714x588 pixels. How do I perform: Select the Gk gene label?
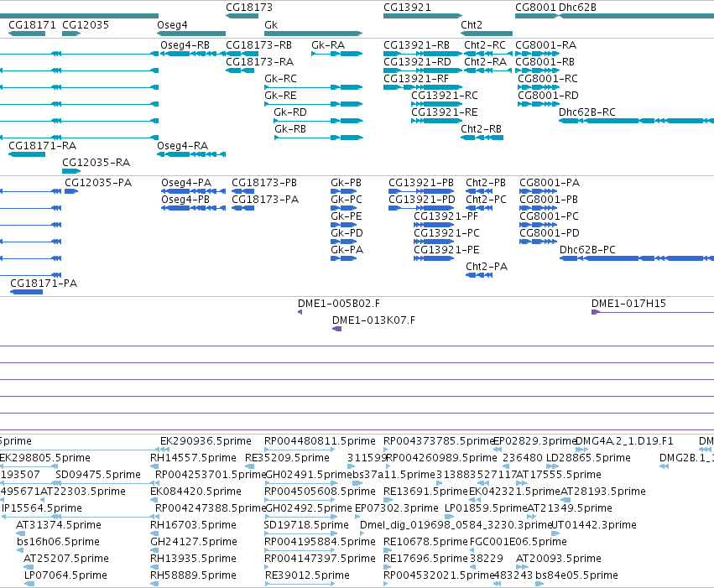point(271,25)
